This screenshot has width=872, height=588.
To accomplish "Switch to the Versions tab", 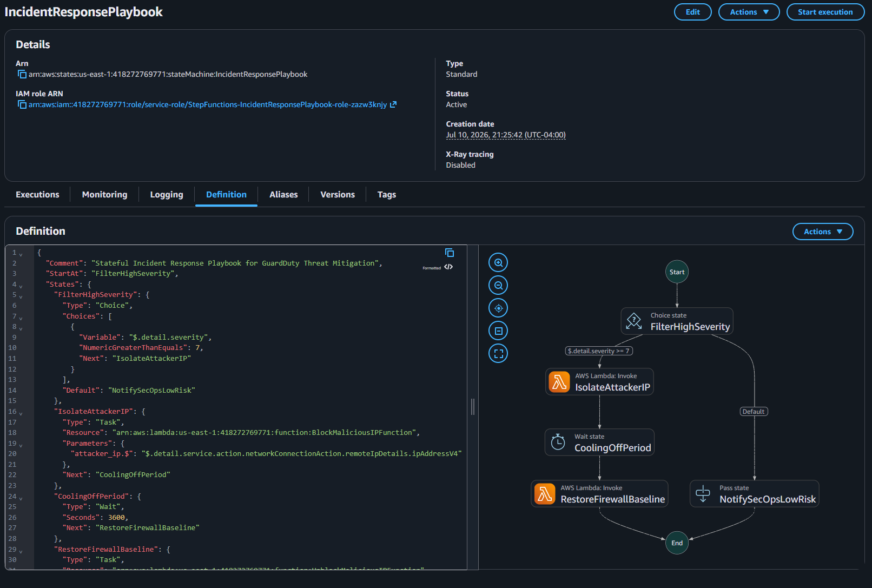I will [338, 194].
